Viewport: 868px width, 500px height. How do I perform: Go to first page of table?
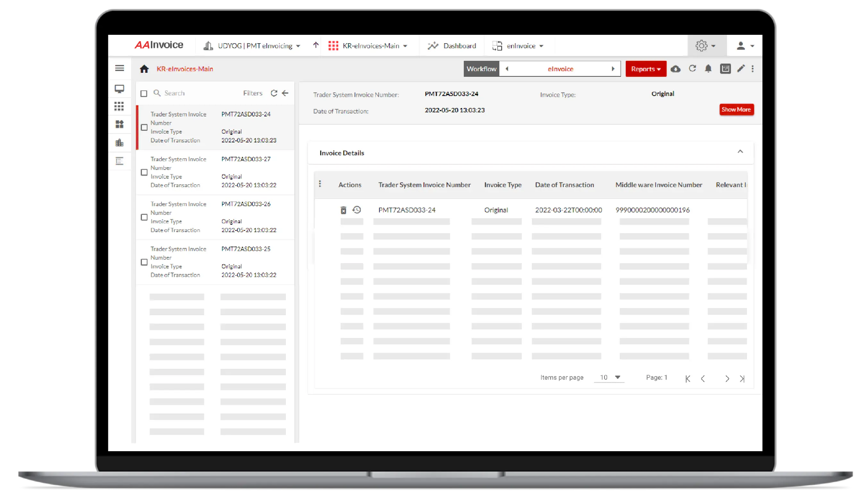click(688, 378)
